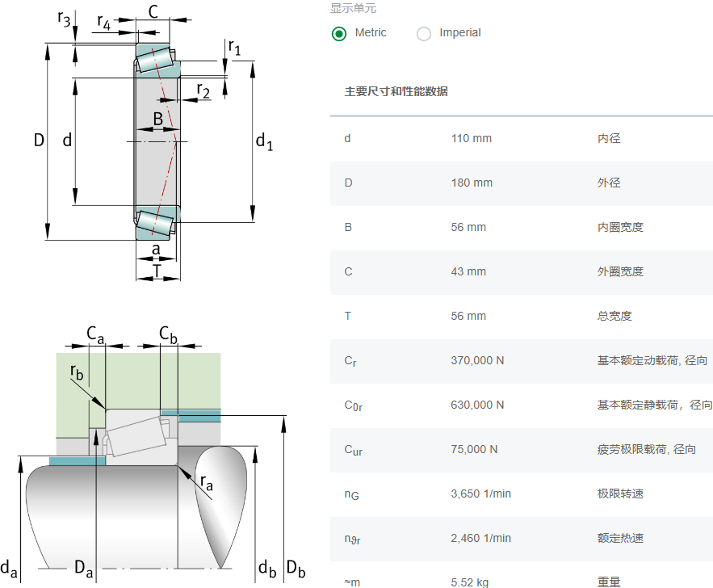The width and height of the screenshot is (713, 588).
Task: Click the '疲劳极限载荷, 径向' description text
Action: 647,449
